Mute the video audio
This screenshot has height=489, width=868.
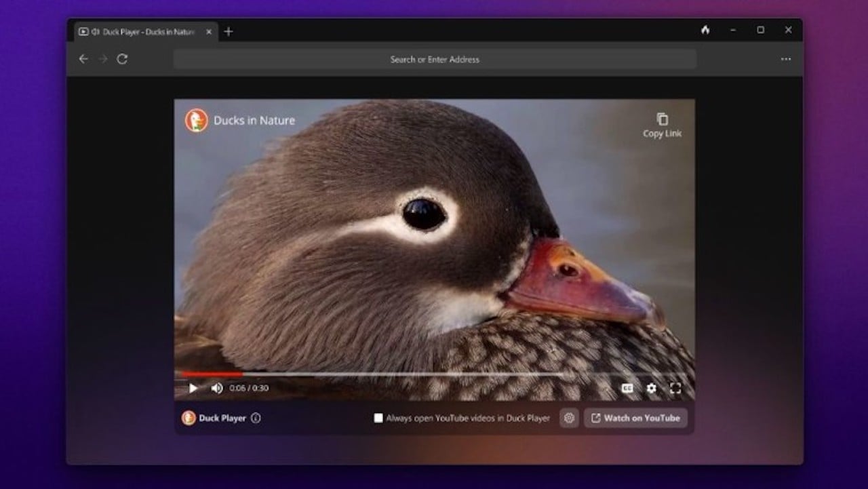click(216, 388)
